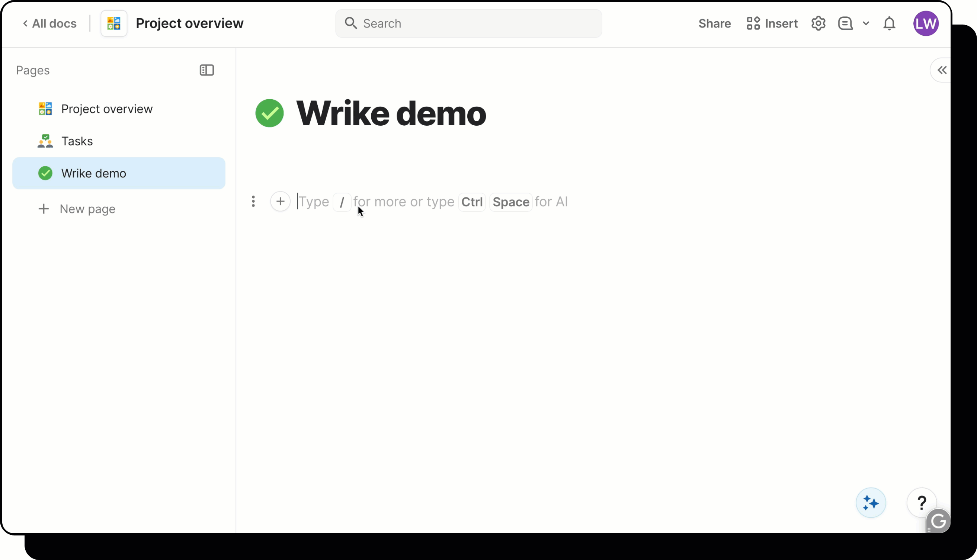977x560 pixels.
Task: Create a New page from the sidebar
Action: (x=87, y=209)
